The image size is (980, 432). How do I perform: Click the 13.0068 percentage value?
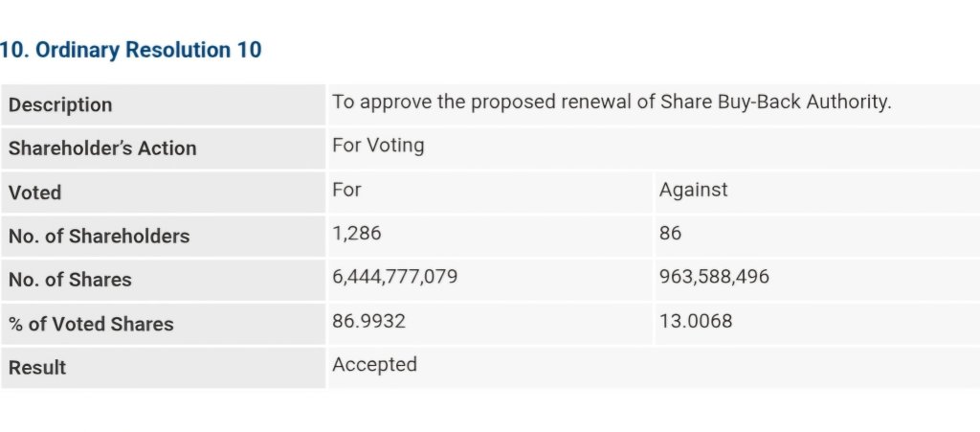click(696, 321)
